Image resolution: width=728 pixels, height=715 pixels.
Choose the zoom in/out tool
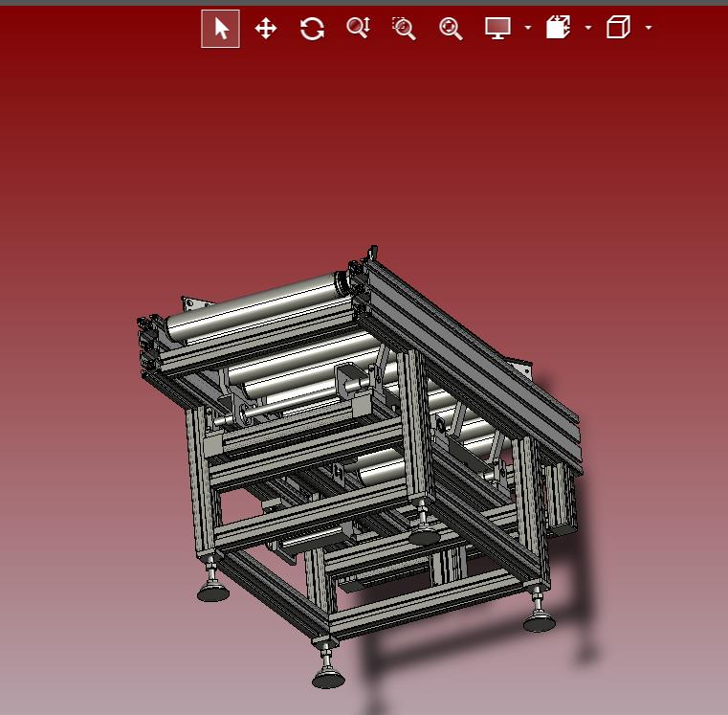(x=359, y=28)
